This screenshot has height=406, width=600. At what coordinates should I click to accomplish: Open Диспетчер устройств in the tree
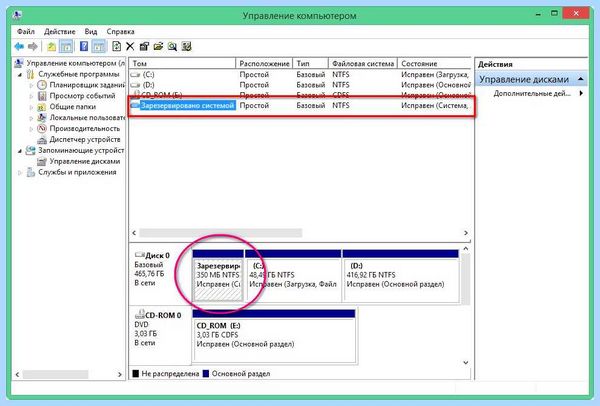85,139
